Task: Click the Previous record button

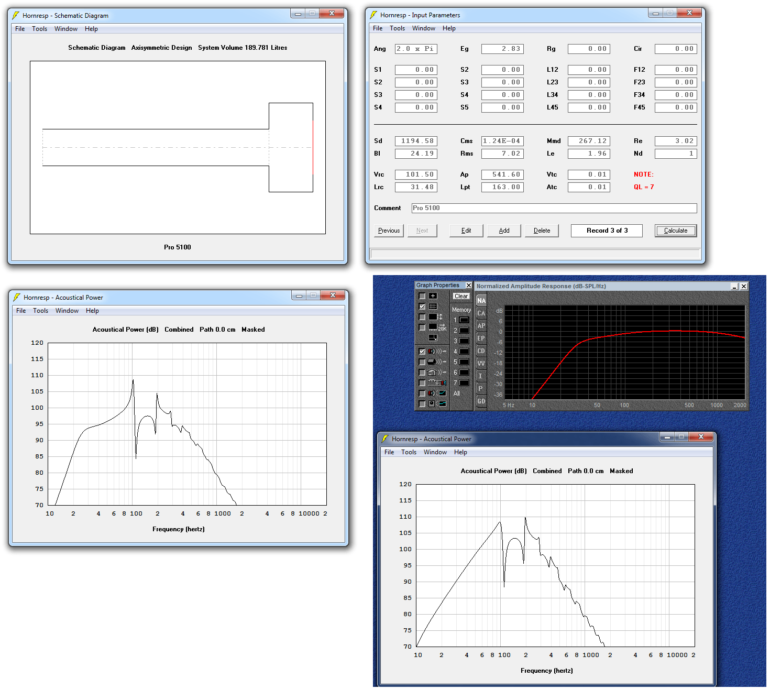Action: click(389, 231)
